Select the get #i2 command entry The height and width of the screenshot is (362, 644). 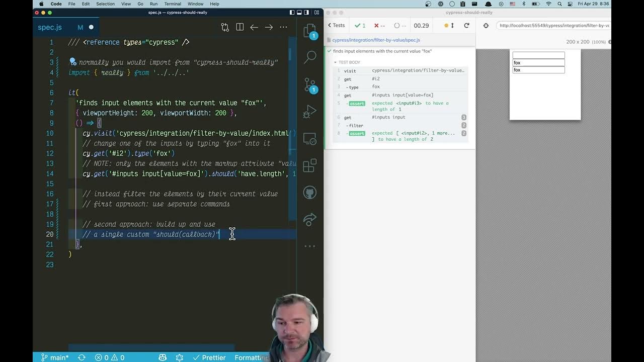pos(400,79)
